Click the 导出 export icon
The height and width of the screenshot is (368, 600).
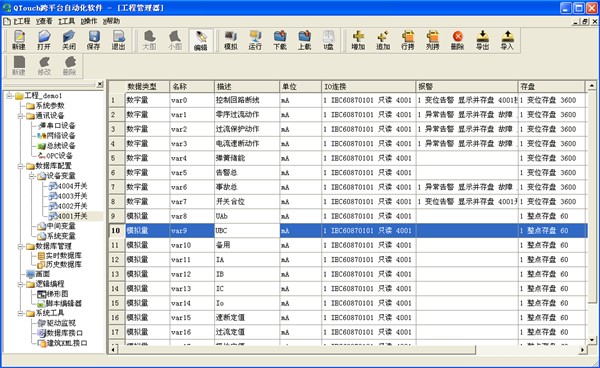[483, 40]
